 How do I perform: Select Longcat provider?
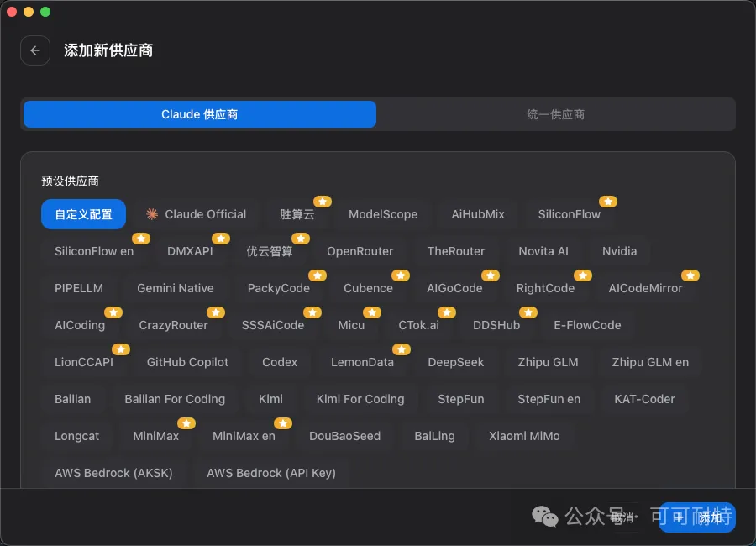click(x=76, y=436)
